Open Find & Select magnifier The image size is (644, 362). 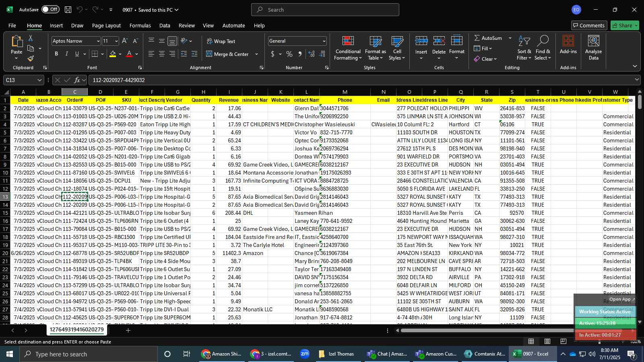(x=543, y=48)
